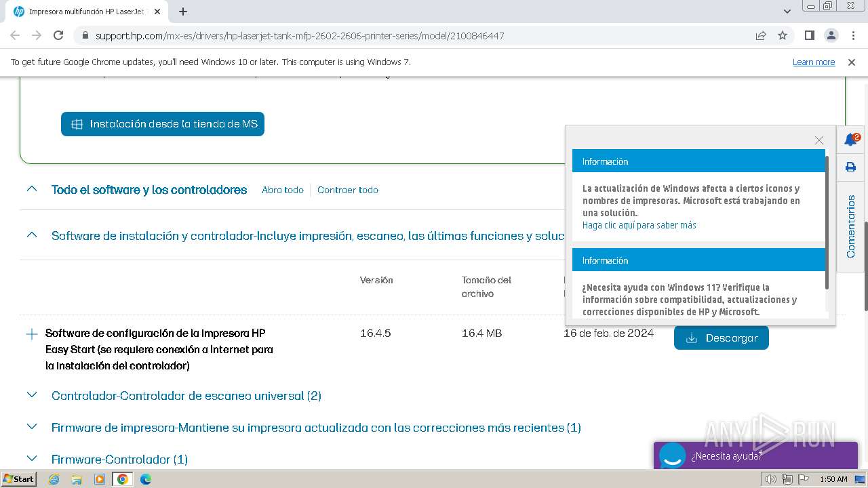
Task: Expand HP Easy Start details plus icon
Action: 31,334
